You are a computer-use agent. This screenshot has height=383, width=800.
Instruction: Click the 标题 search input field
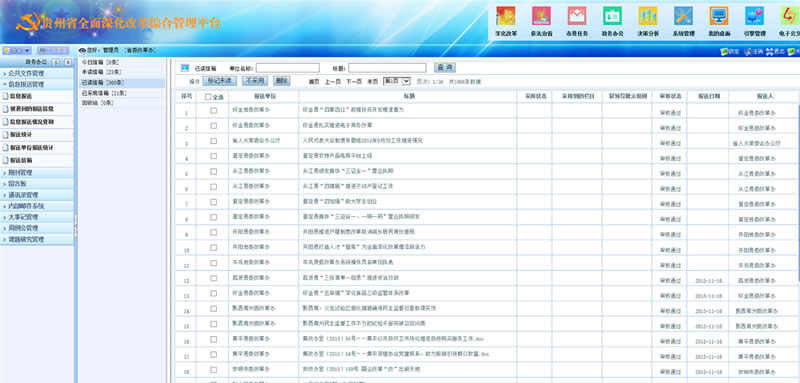point(387,68)
